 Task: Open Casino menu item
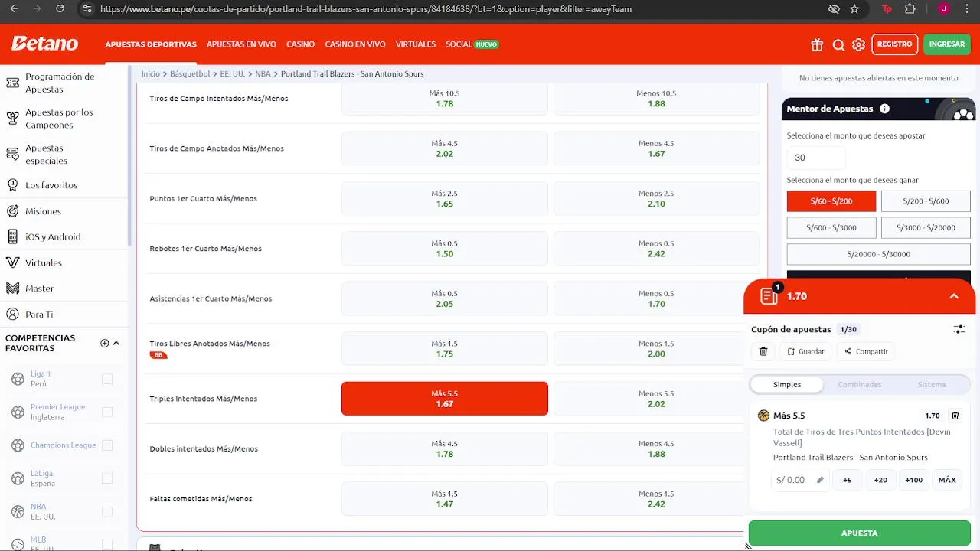tap(300, 44)
